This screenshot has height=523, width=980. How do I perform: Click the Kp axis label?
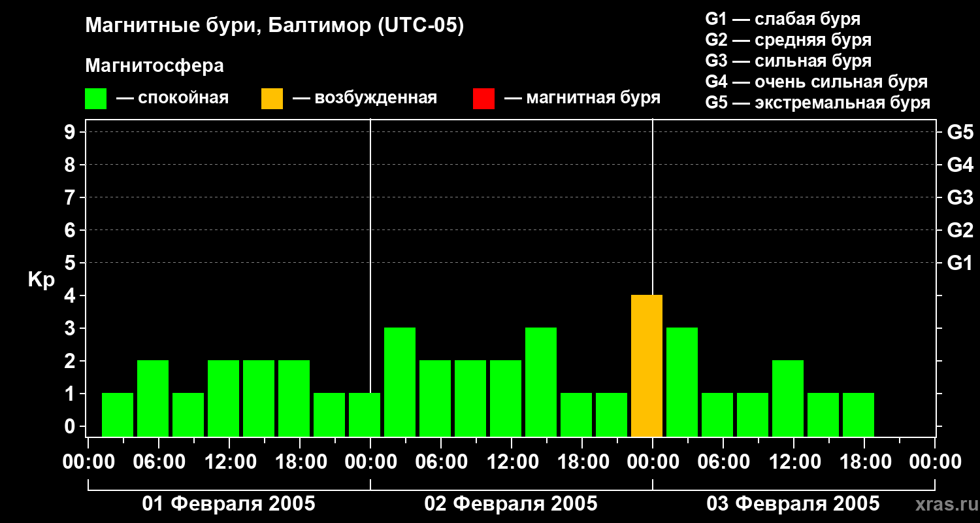pos(41,280)
